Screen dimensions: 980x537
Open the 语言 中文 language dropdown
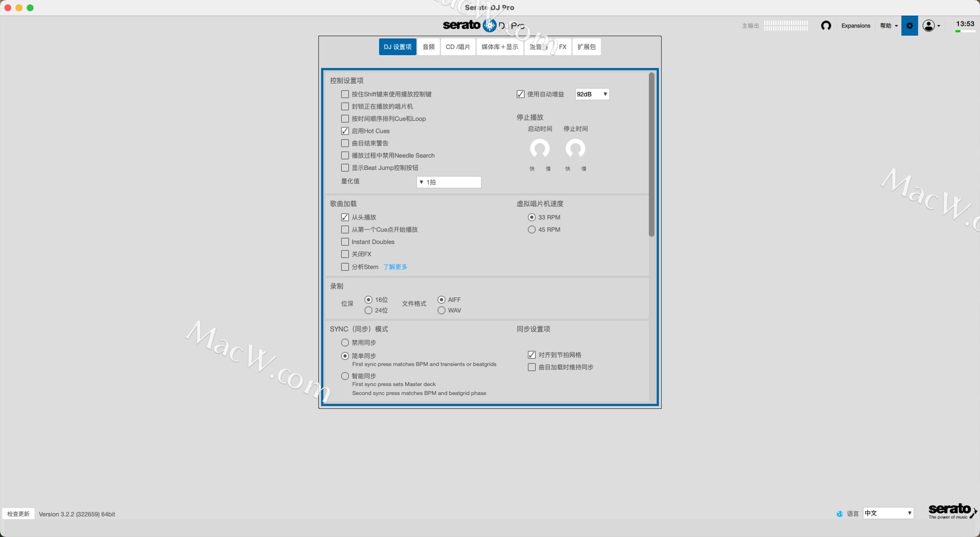(x=888, y=513)
